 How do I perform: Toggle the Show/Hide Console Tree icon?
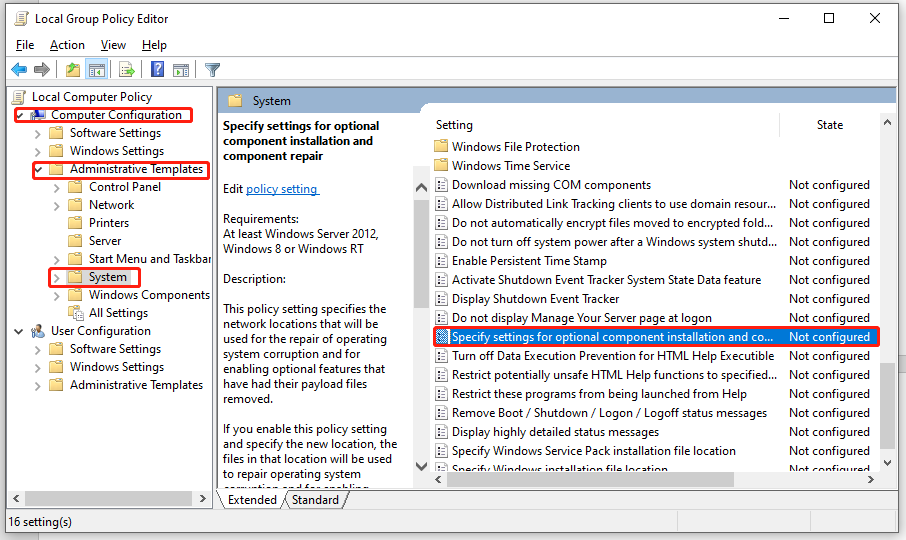96,70
